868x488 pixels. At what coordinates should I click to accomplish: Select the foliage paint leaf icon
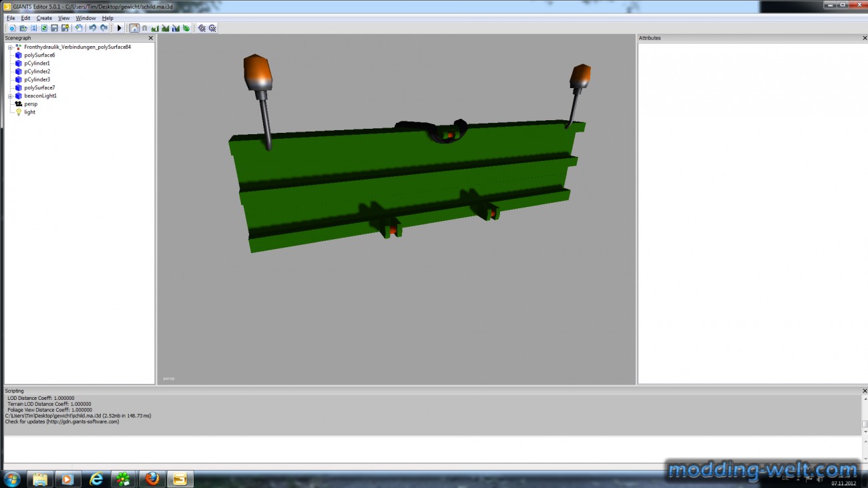click(186, 28)
